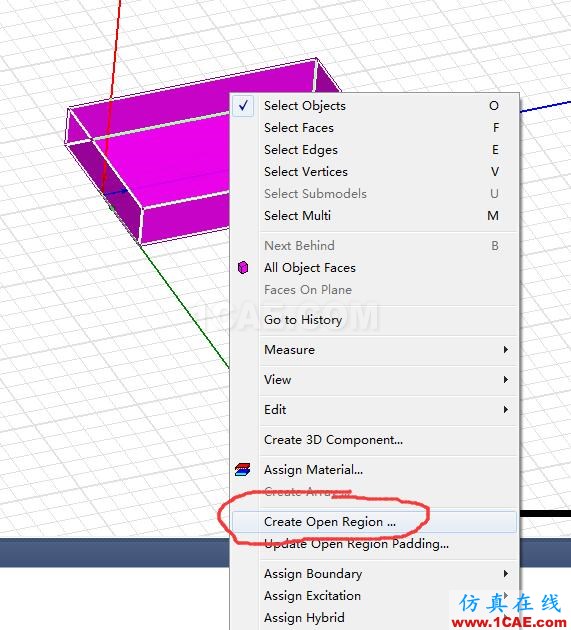Click the checkmark beside Select Objects
This screenshot has width=571, height=630.
[243, 106]
